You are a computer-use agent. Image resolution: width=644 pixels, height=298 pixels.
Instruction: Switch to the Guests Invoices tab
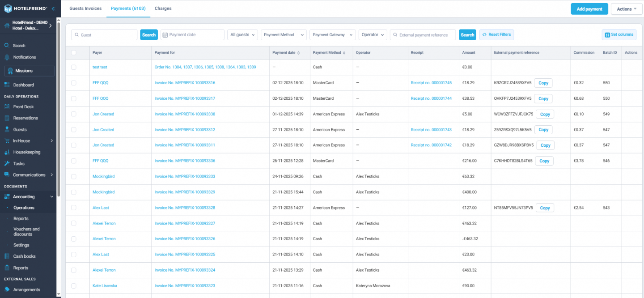pyautogui.click(x=85, y=8)
